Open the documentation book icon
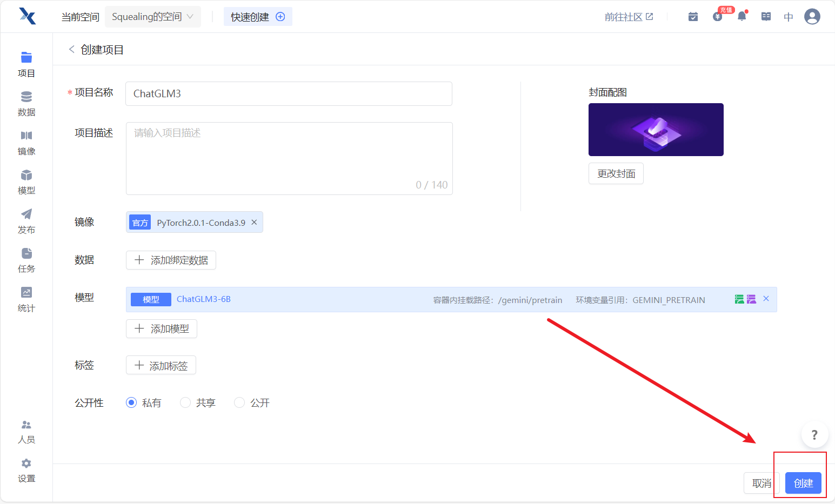Viewport: 835px width, 504px height. click(x=766, y=17)
